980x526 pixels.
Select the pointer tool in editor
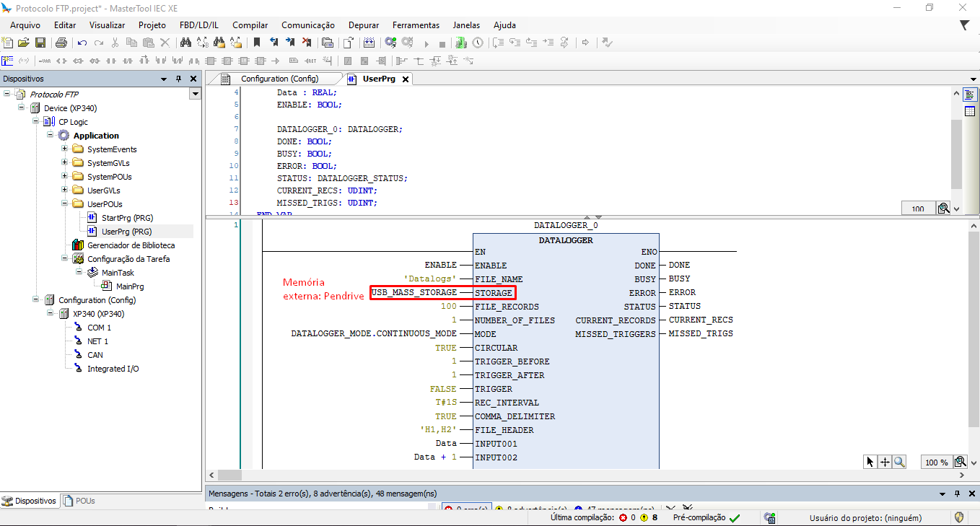[871, 462]
